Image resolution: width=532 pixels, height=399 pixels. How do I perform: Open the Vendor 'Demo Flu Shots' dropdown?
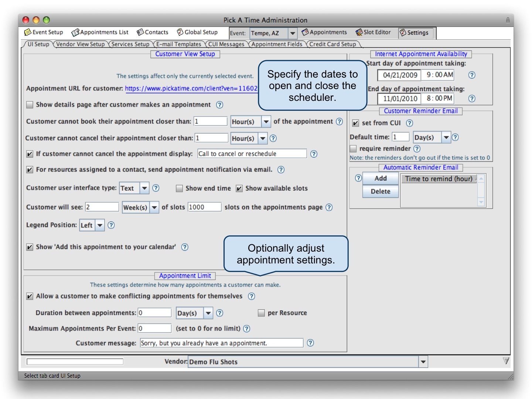[x=308, y=362]
